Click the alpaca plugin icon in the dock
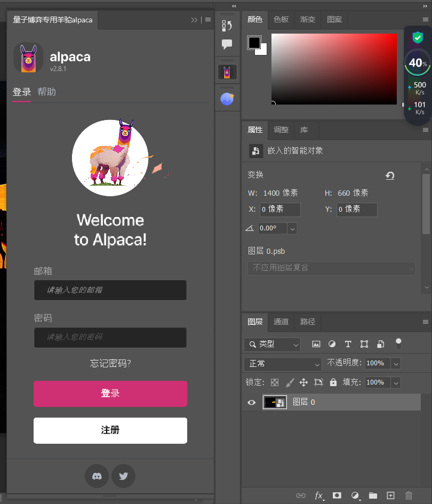The width and height of the screenshot is (432, 504). [x=227, y=72]
